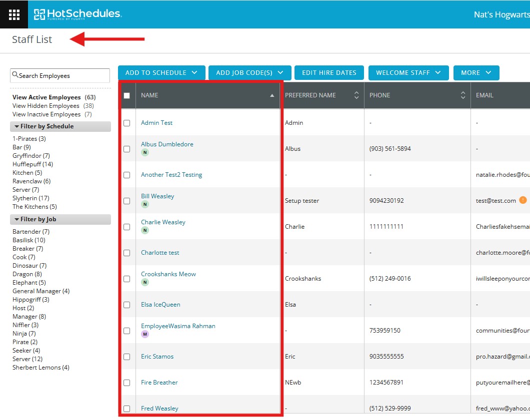Select the Eric Stamos row checkbox
The image size is (530, 420).
click(x=127, y=357)
